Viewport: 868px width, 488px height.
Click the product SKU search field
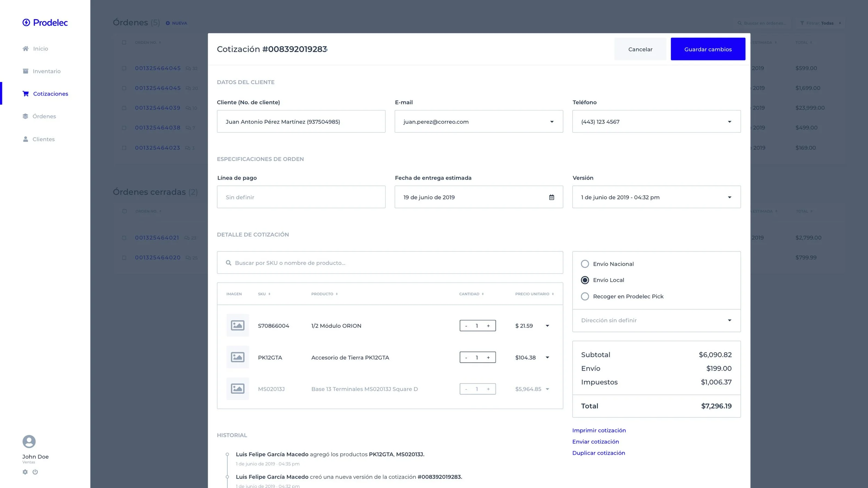point(390,263)
